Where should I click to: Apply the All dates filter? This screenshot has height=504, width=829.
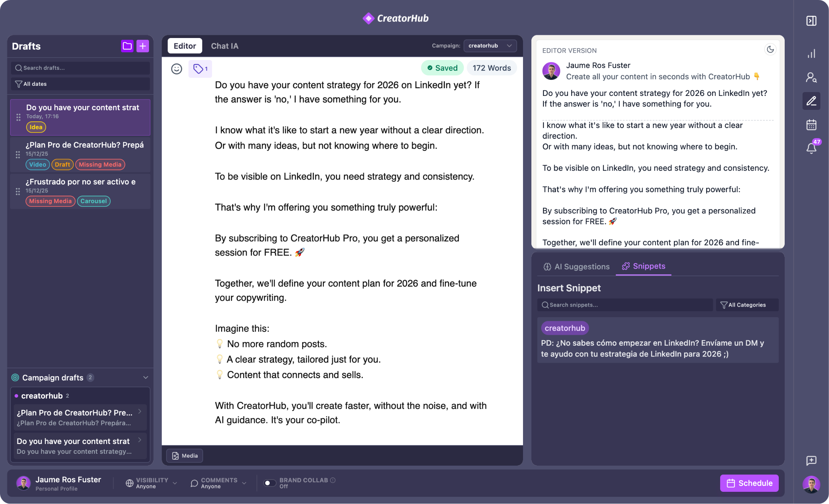pyautogui.click(x=80, y=84)
